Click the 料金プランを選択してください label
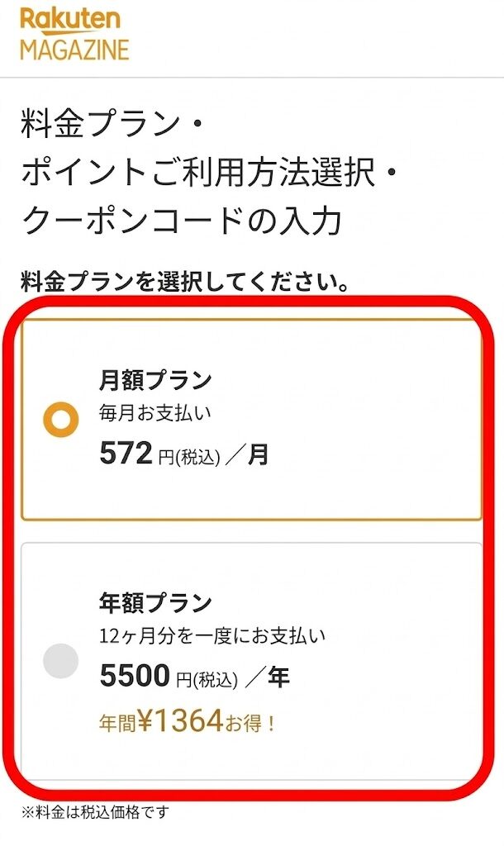 tap(183, 283)
